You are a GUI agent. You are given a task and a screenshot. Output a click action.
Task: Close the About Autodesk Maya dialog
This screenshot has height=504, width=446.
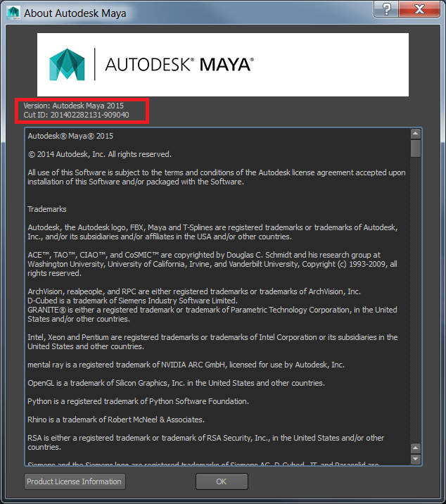click(419, 9)
